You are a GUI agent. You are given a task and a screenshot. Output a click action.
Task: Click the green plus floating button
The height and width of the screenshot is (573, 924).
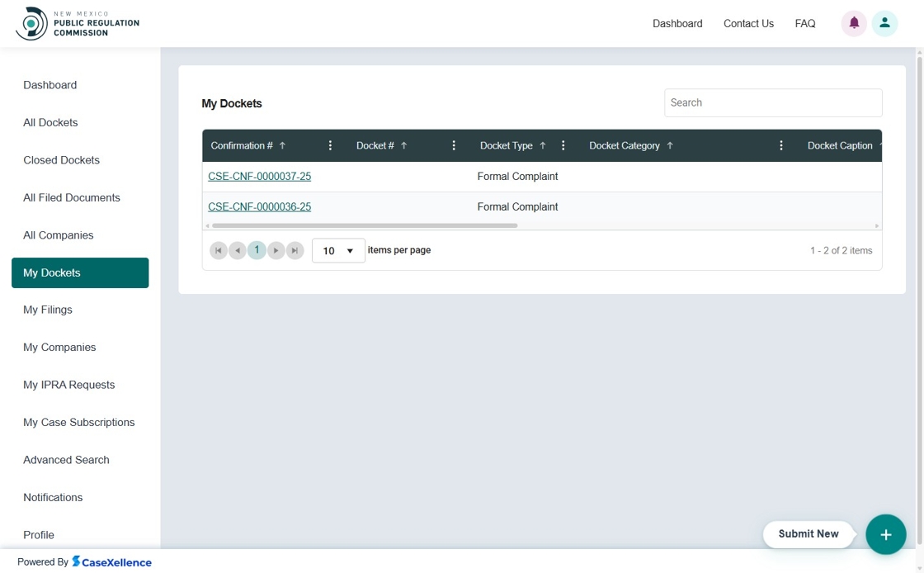tap(886, 534)
